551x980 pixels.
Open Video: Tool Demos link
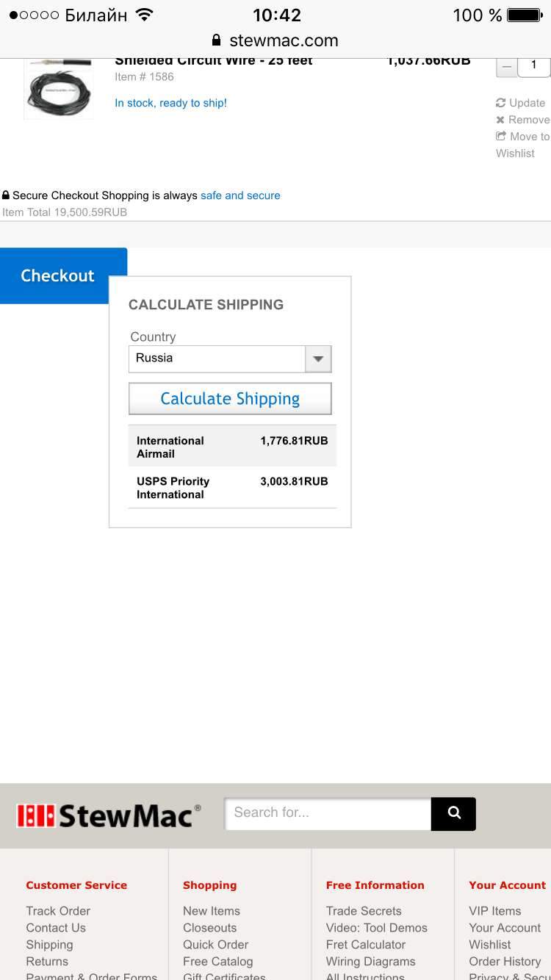coord(377,928)
